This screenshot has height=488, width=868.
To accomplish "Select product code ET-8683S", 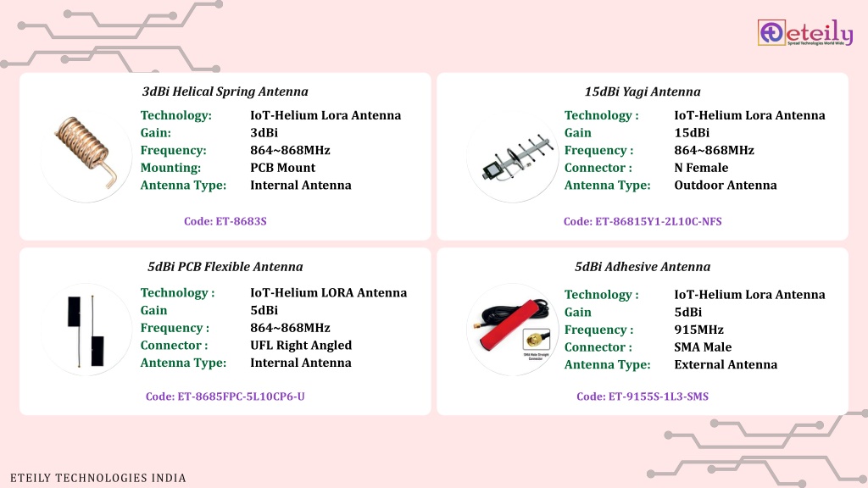I will pyautogui.click(x=225, y=221).
